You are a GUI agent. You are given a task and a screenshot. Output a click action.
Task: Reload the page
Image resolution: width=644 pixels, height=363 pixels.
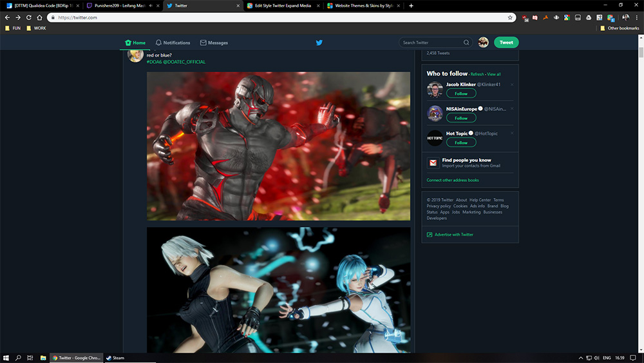point(29,17)
